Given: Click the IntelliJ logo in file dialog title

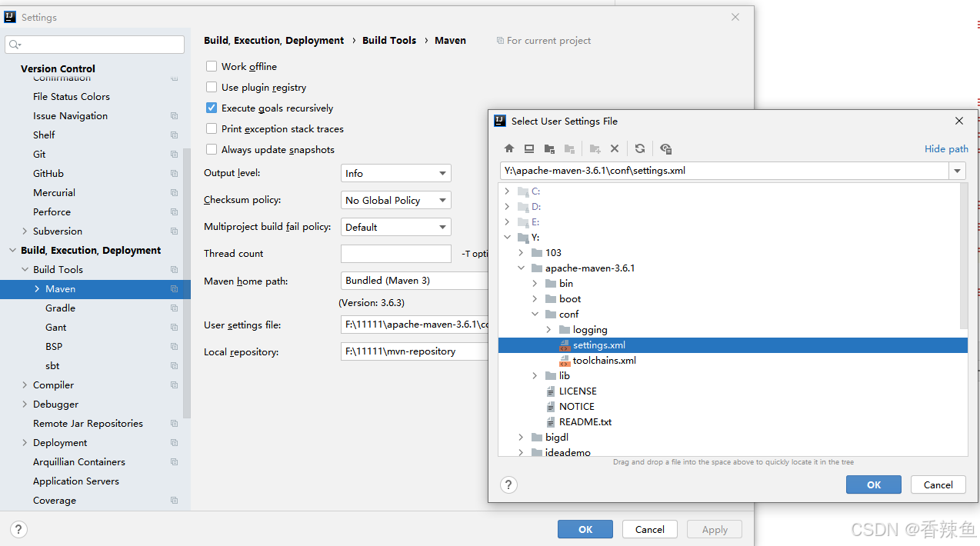Looking at the screenshot, I should [x=500, y=121].
